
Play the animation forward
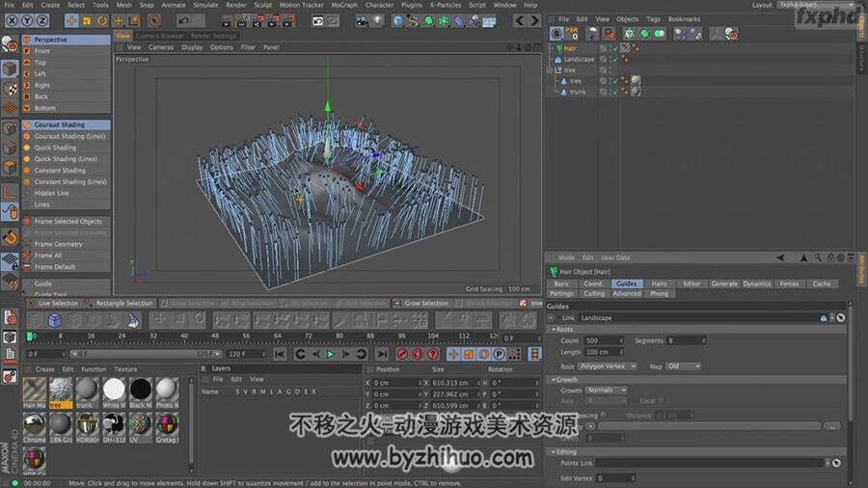(x=331, y=354)
